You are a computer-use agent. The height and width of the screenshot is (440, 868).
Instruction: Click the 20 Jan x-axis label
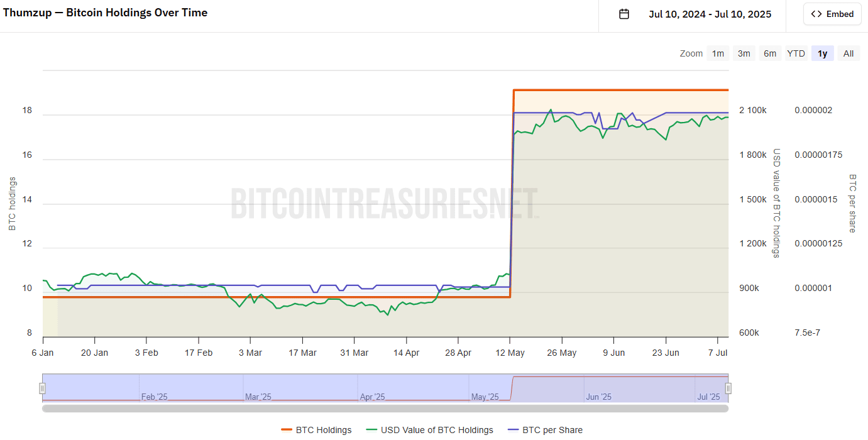pyautogui.click(x=94, y=353)
